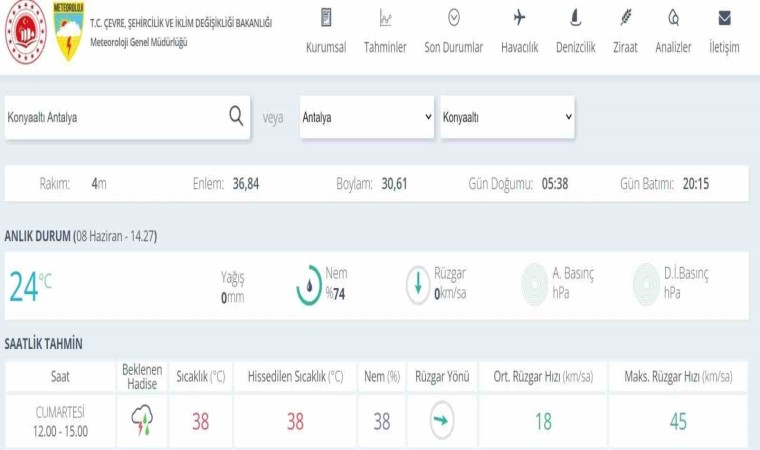The image size is (760, 450).
Task: Open the Ziraat wheat icon
Action: 625,18
